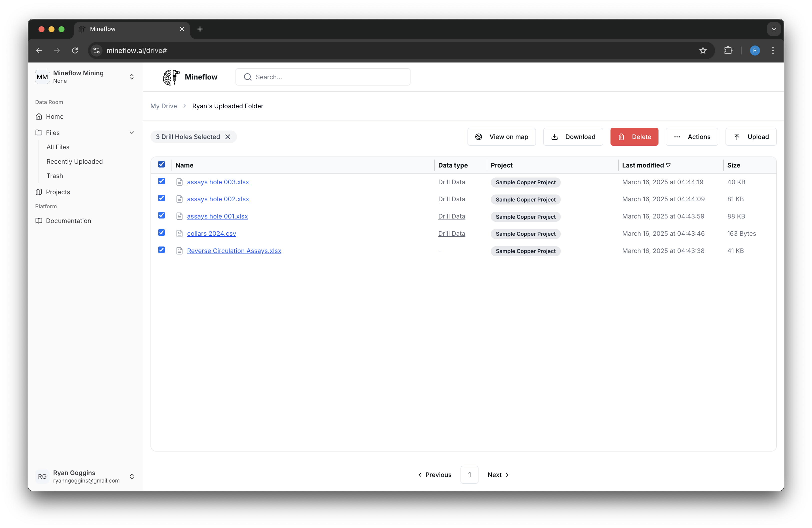The image size is (812, 528).
Task: Uncheck assays hole 002.xlsx checkbox
Action: tap(161, 198)
